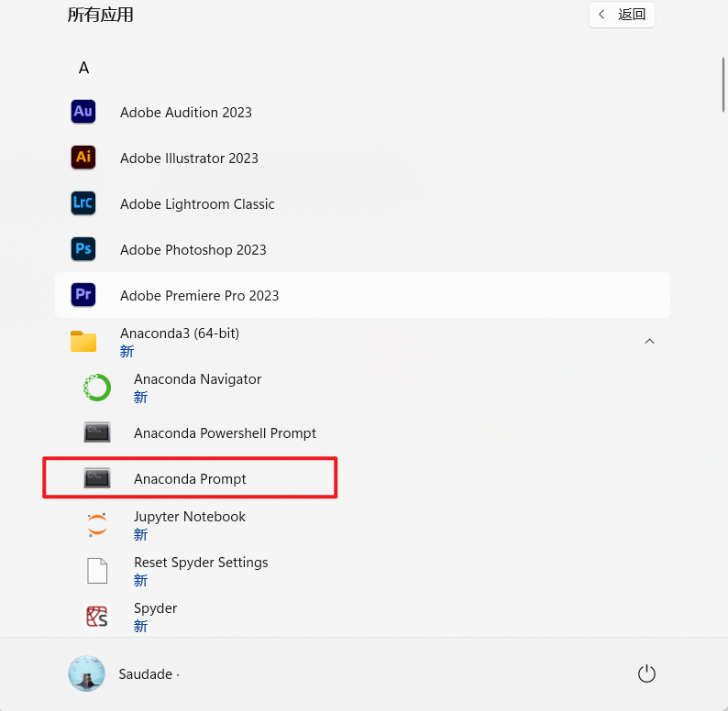This screenshot has height=711, width=728.
Task: Click the Anaconda Powershell Prompt terminal icon
Action: (97, 432)
